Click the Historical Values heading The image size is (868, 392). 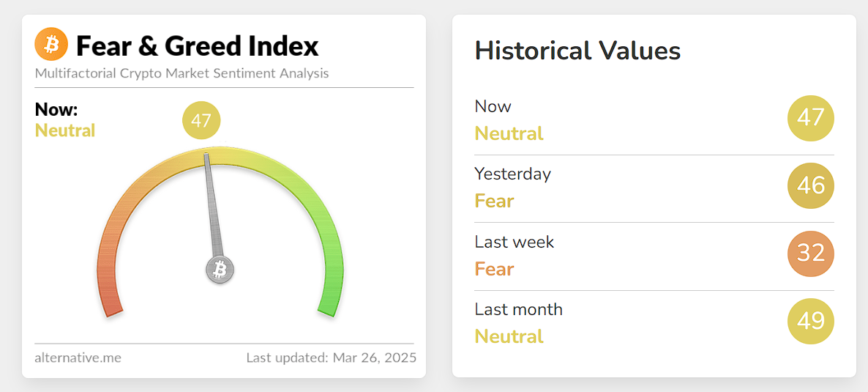click(x=577, y=51)
